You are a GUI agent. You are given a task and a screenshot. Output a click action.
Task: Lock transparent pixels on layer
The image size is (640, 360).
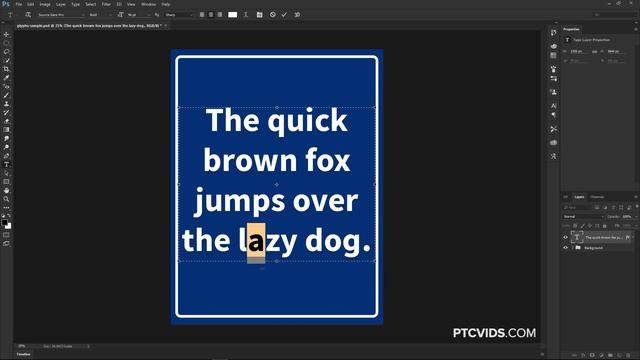(x=575, y=226)
